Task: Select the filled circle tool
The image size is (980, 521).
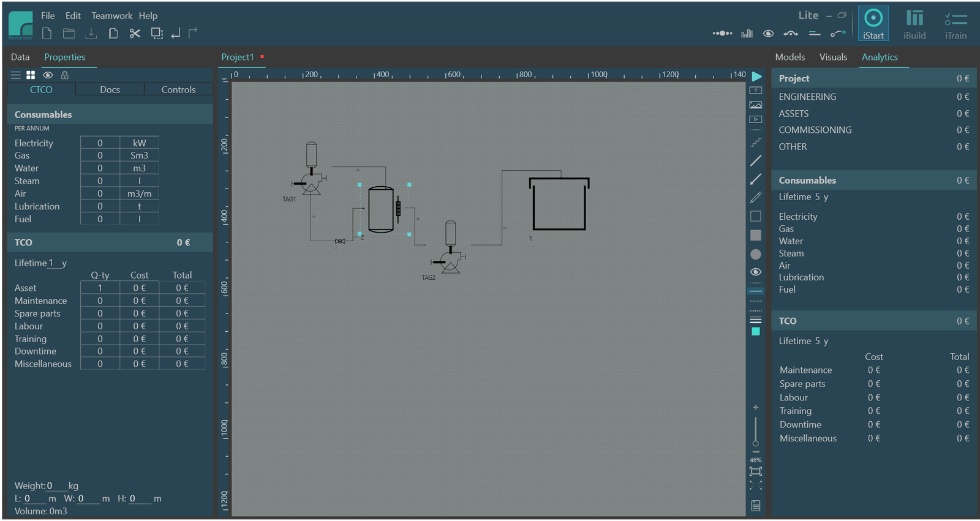Action: pos(756,254)
